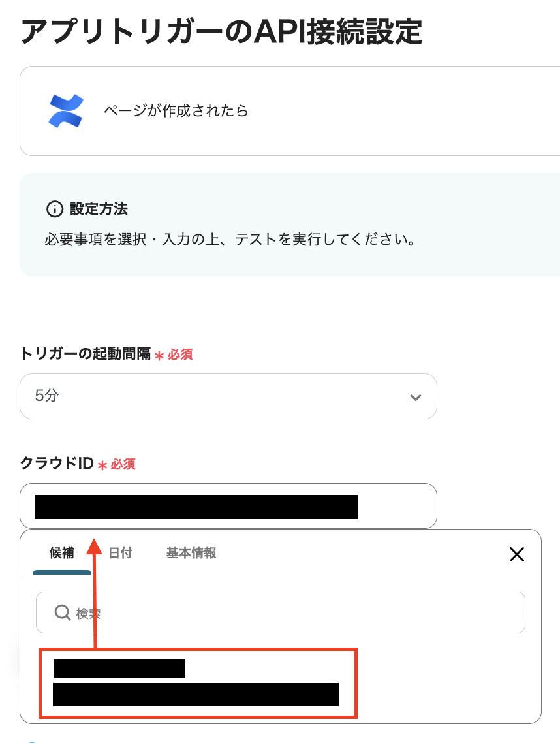Click the red-highlighted candidate selection area
The width and height of the screenshot is (560, 743).
pyautogui.click(x=197, y=682)
